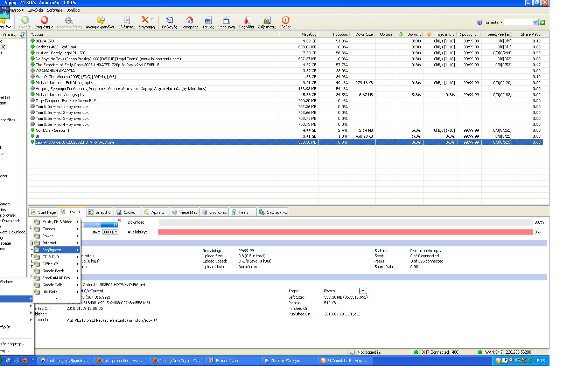Switch to the Piece Map tab
Viewport: 588px width, 368px height.
pos(184,212)
